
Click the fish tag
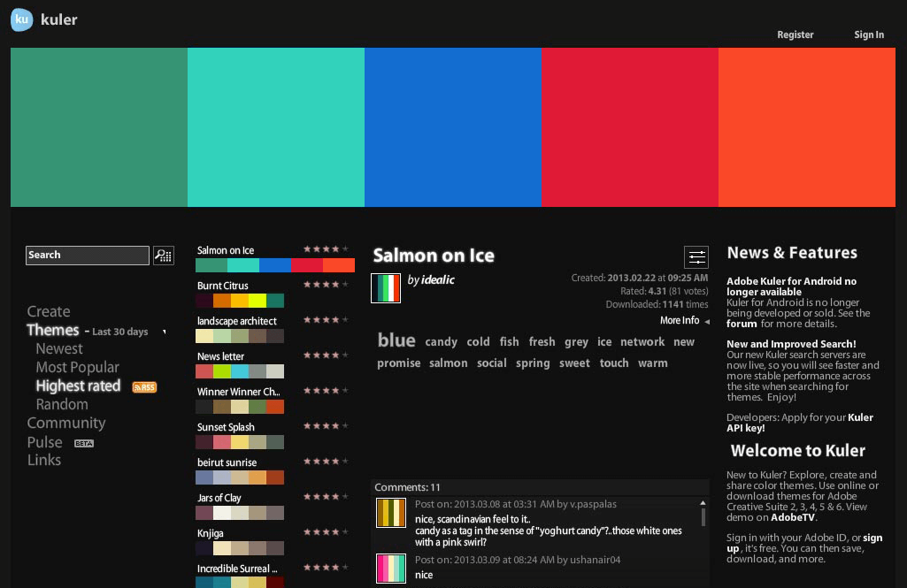(x=509, y=341)
